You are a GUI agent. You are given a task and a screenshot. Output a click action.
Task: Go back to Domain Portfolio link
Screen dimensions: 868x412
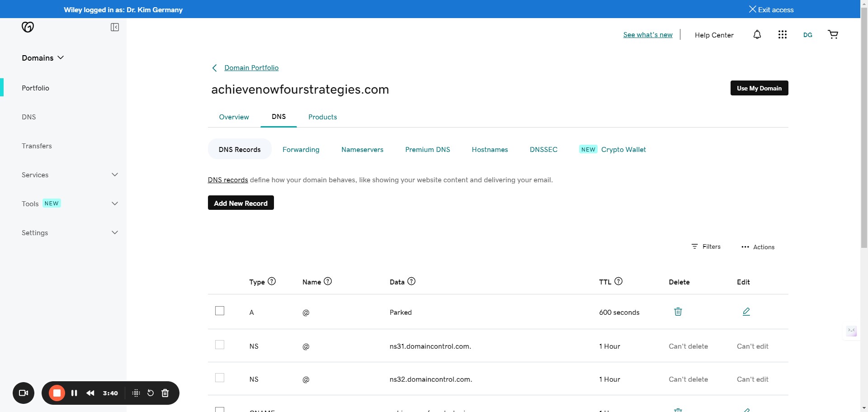tap(251, 68)
